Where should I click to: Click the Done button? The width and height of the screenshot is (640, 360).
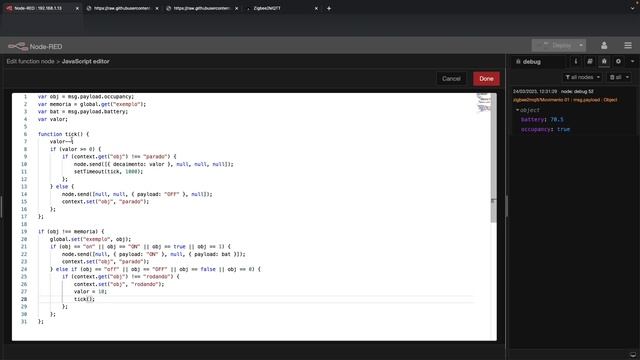486,79
